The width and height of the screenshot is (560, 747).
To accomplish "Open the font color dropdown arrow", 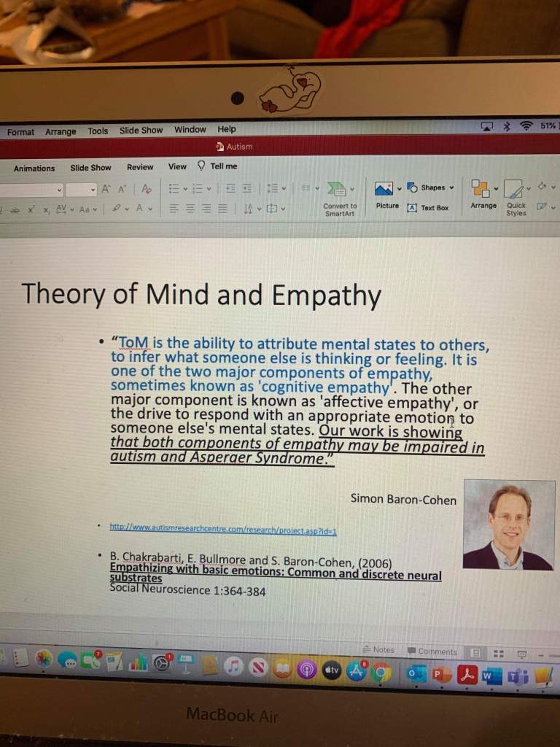I will point(150,209).
